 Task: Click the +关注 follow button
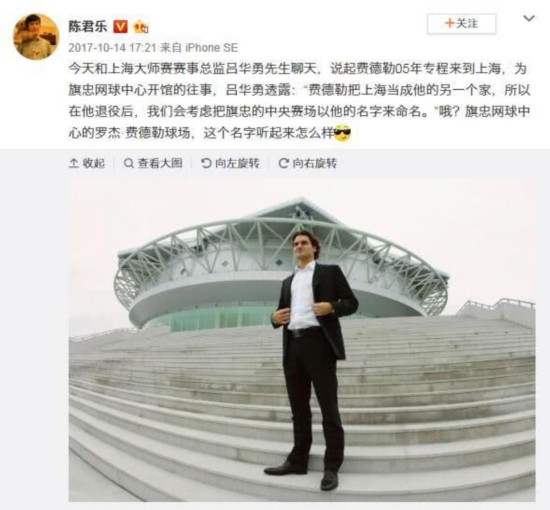(x=461, y=24)
